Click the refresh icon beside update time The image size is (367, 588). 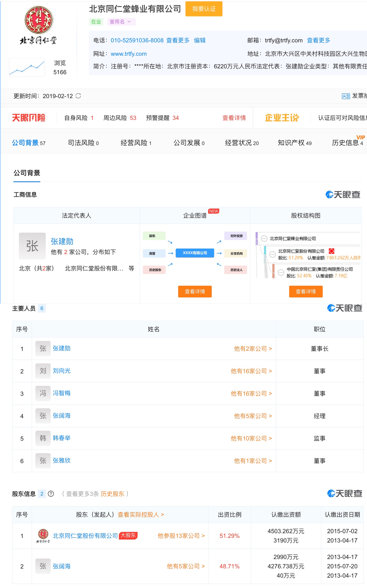coord(78,96)
